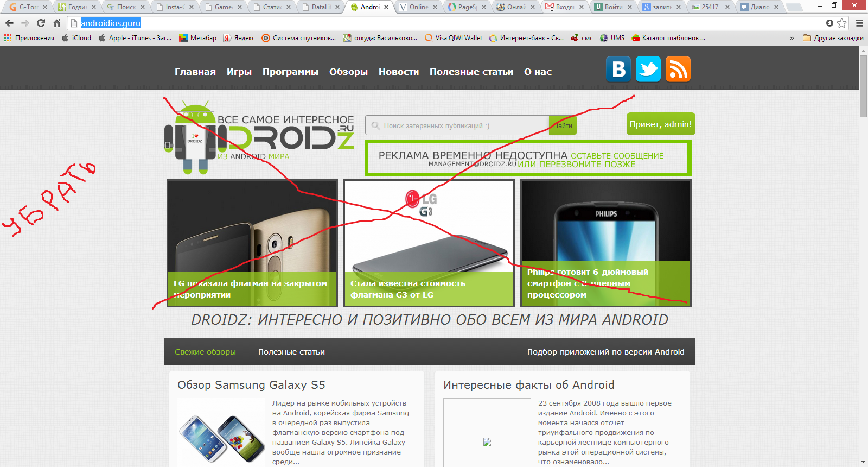Open Подбор приложений по версии Android
The image size is (868, 467).
pyautogui.click(x=605, y=352)
